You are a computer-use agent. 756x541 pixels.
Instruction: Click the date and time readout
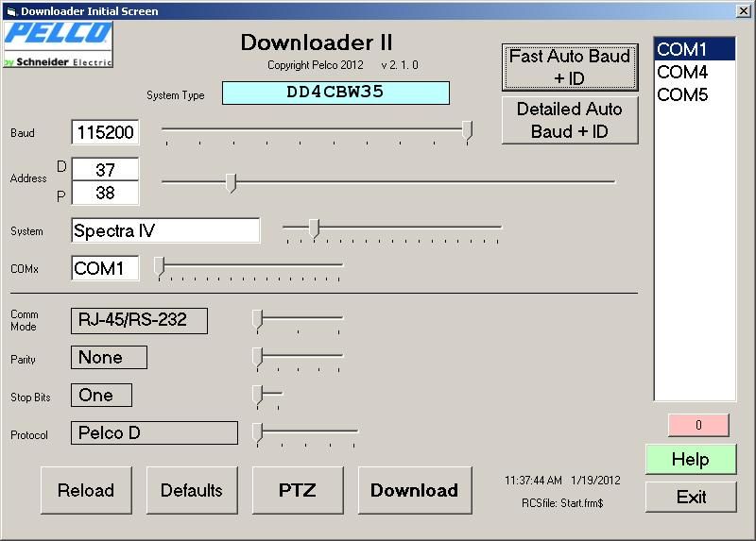(562, 481)
